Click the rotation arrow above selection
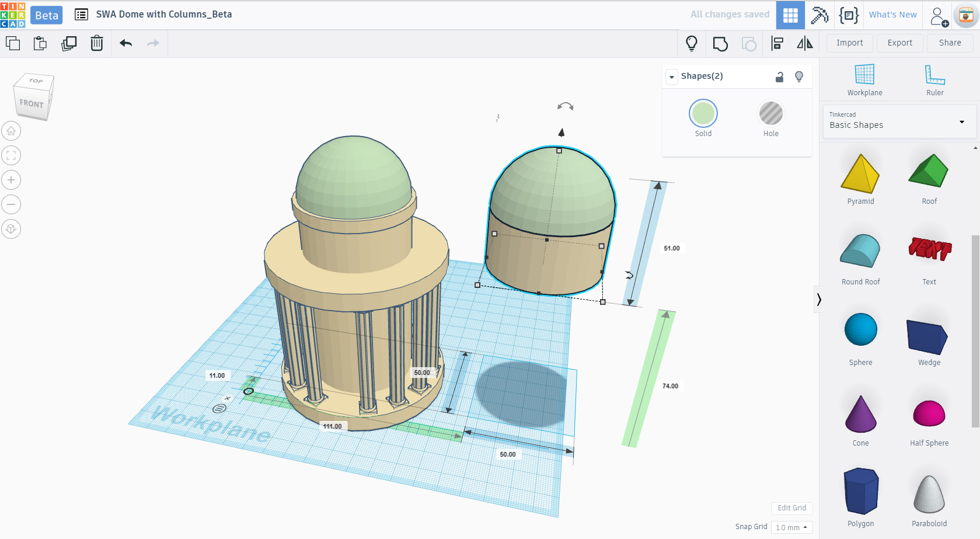 (565, 106)
